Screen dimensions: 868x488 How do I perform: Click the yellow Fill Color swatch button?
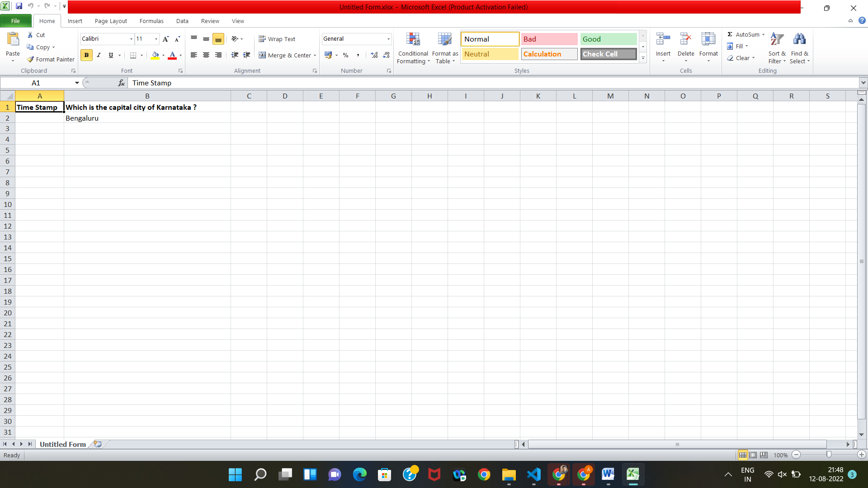tap(155, 55)
